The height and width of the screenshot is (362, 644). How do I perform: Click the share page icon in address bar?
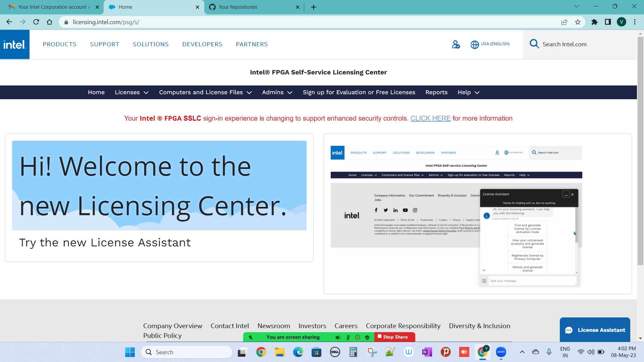click(564, 22)
